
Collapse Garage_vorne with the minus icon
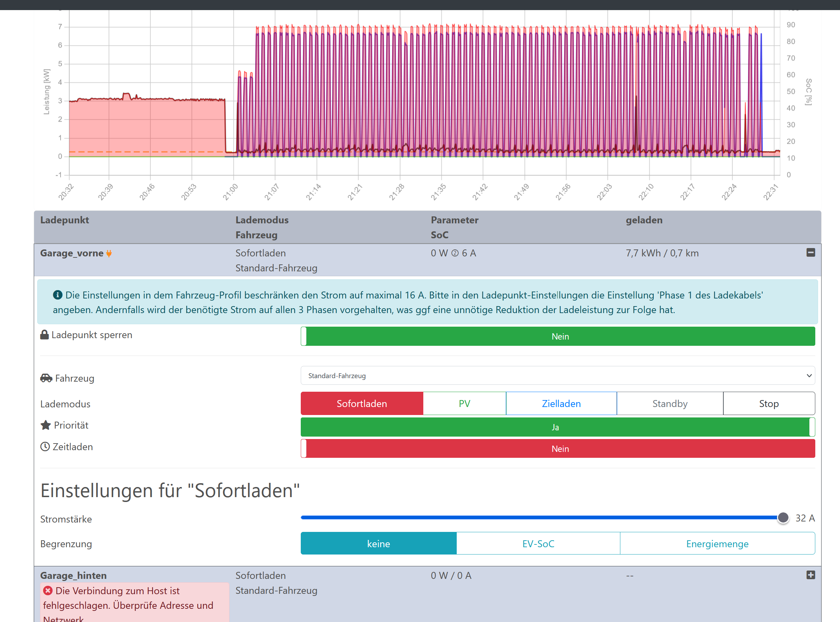click(x=811, y=253)
